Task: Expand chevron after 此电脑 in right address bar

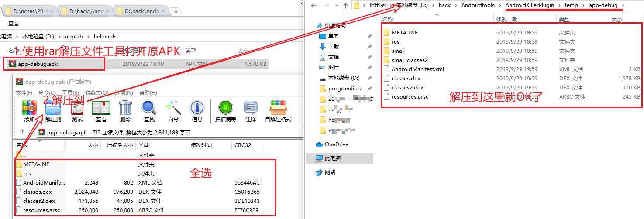Action: (x=391, y=5)
